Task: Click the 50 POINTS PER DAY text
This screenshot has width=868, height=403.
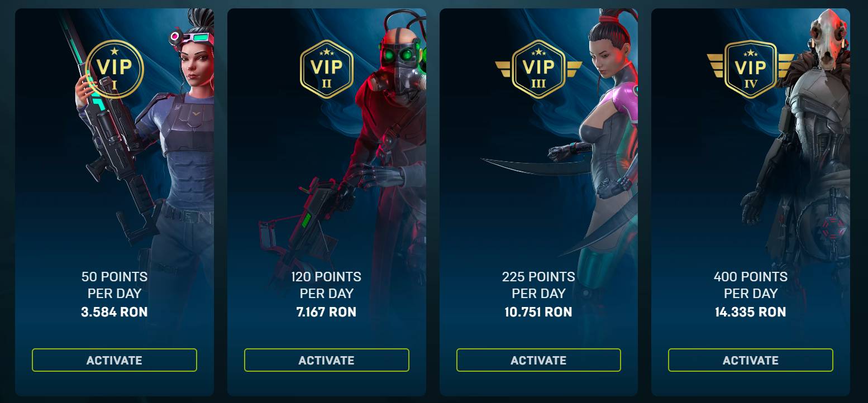Action: [115, 285]
